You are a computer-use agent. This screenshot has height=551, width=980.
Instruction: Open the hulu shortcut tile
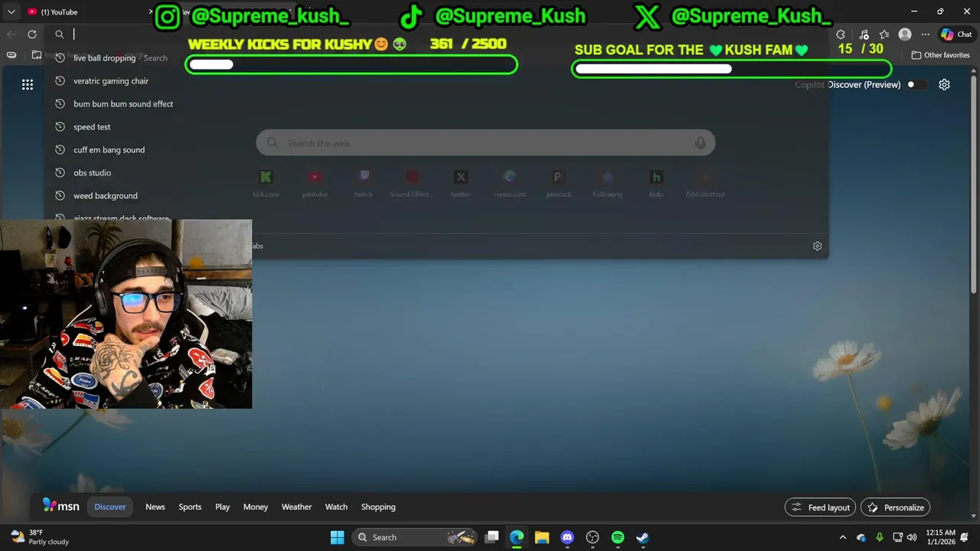[656, 183]
